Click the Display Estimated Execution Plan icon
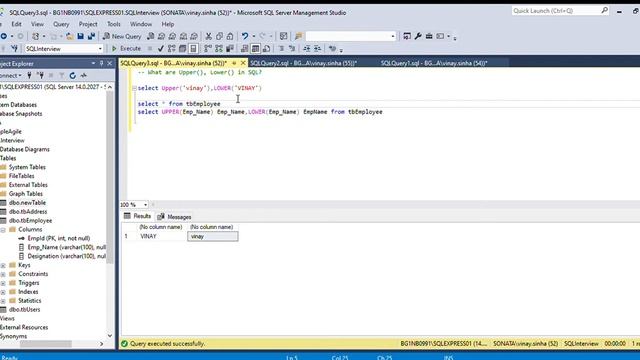Viewport: 640px width, 360px height. pos(171,49)
